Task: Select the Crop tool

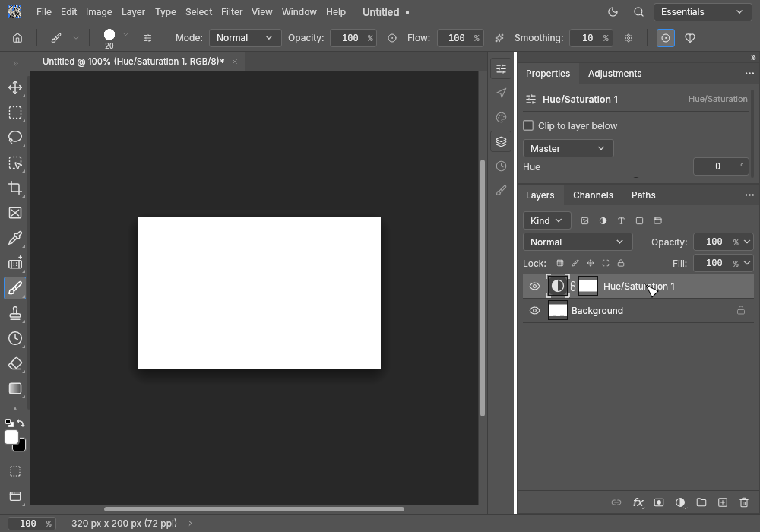Action: point(15,188)
